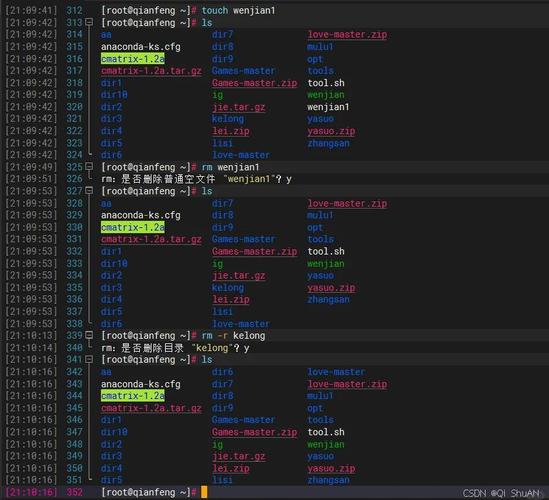Click timestamp [21:09:51]
This screenshot has height=500, width=549.
(x=31, y=179)
